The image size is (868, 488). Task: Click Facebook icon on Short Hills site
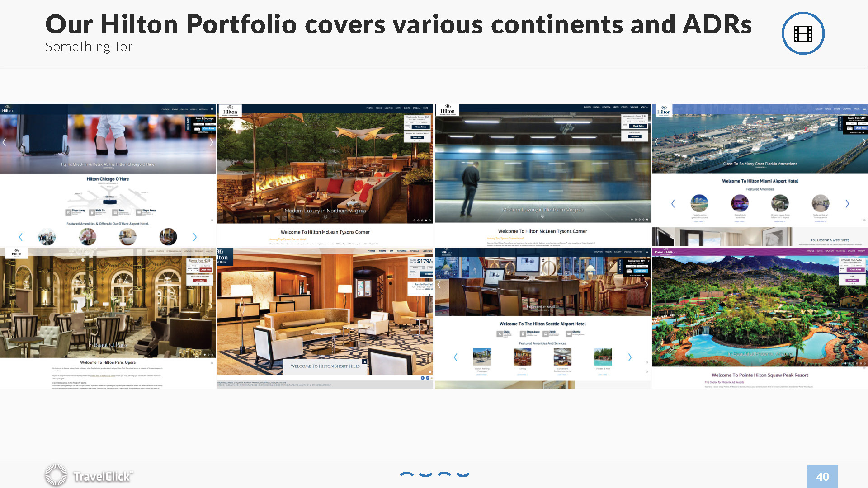click(423, 378)
